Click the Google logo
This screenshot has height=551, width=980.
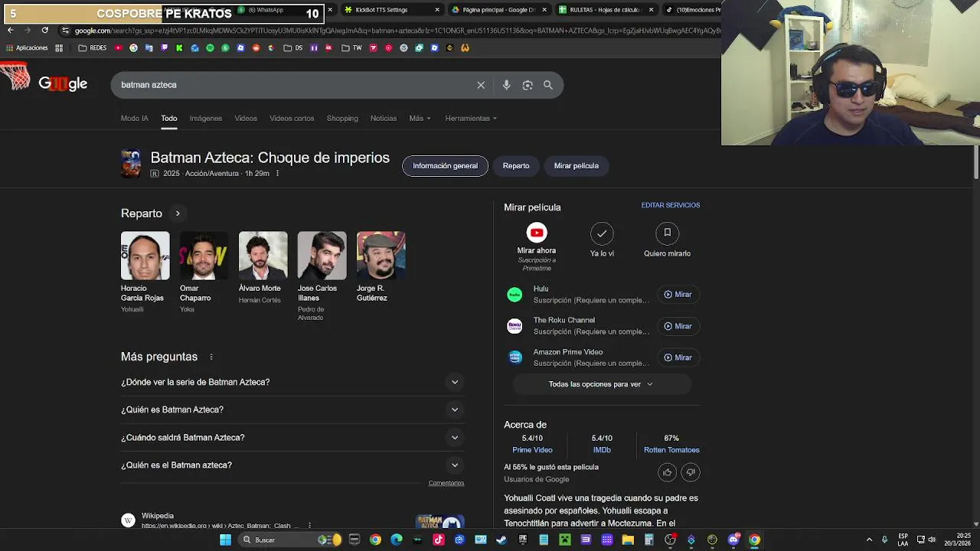[63, 84]
